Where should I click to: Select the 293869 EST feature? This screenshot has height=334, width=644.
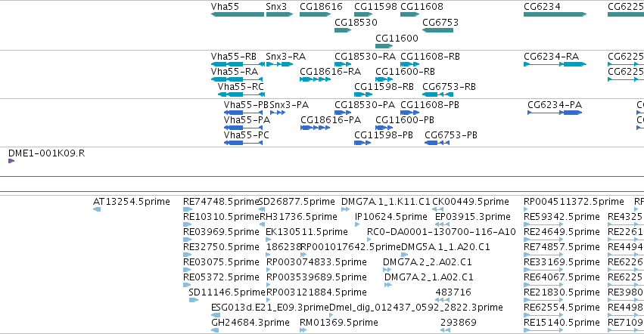[x=445, y=330]
